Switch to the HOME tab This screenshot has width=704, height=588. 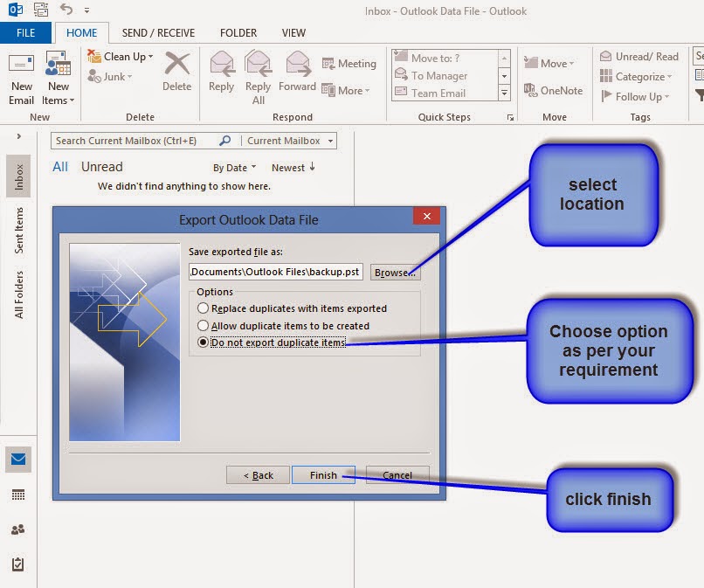coord(82,33)
